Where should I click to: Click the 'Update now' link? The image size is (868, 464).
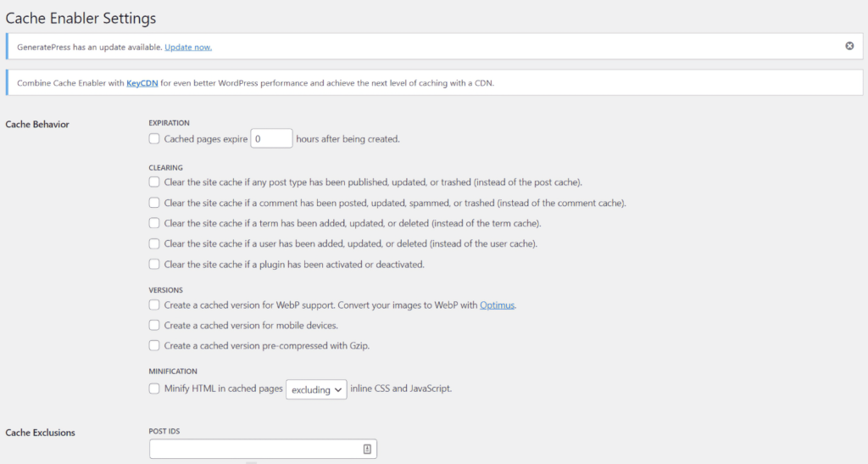tap(188, 47)
